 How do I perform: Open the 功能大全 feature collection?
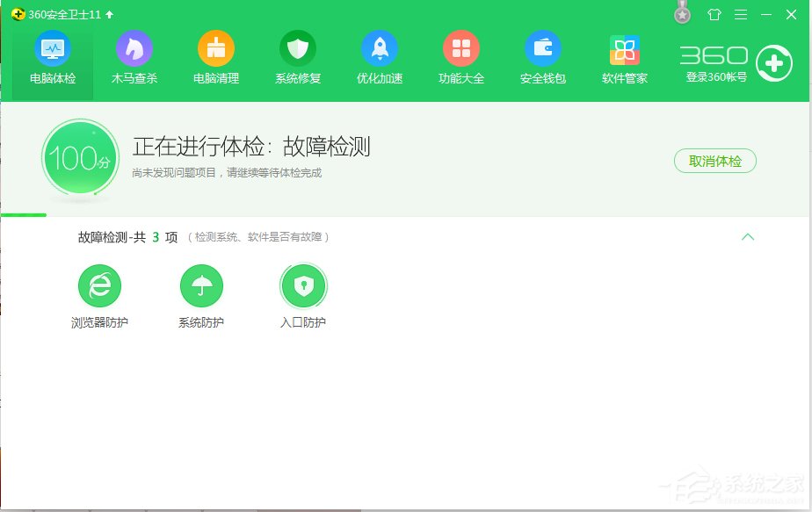(460, 57)
